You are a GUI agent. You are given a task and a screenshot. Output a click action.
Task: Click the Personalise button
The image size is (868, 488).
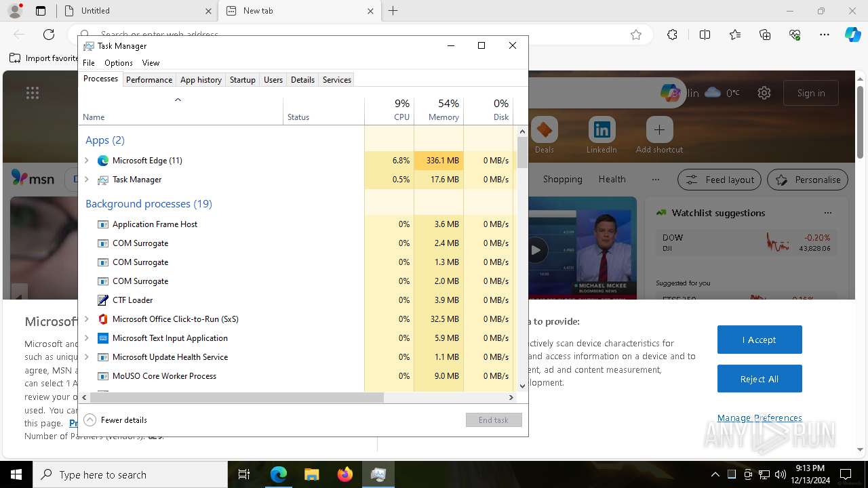(x=808, y=180)
